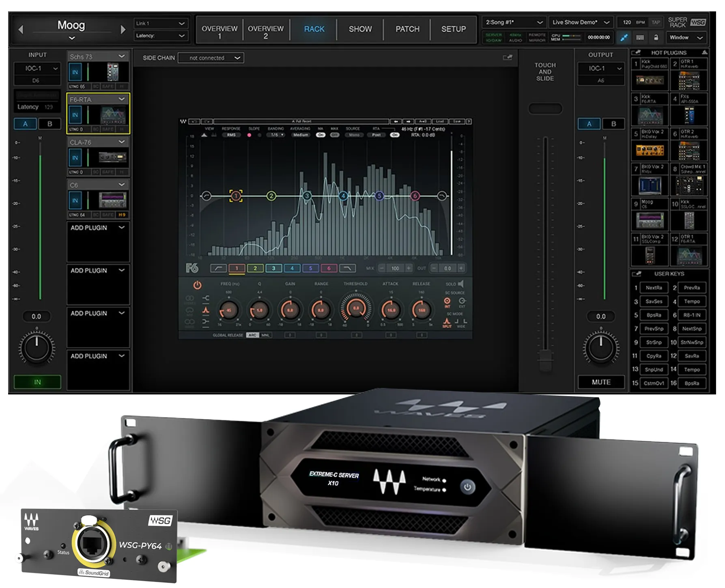The width and height of the screenshot is (725, 588).
Task: Click band node 4 on EQ graph
Action: coord(343,196)
